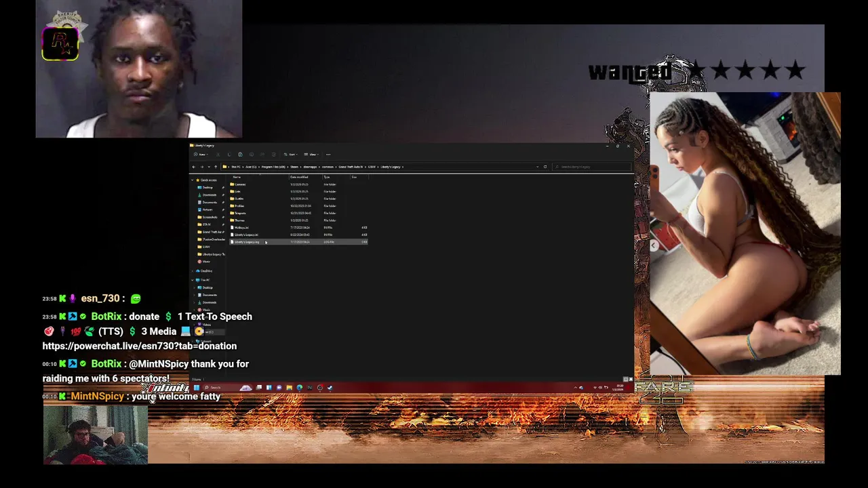Switch to details view in the status bar
Viewport: 868px width, 488px height.
point(625,379)
